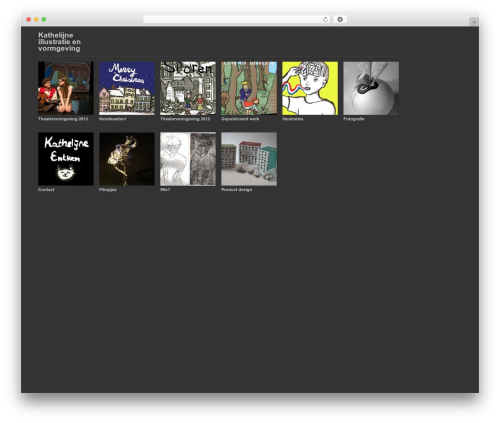Follow the Gepubliceerd werk text link
Image resolution: width=500 pixels, height=423 pixels.
(x=240, y=119)
